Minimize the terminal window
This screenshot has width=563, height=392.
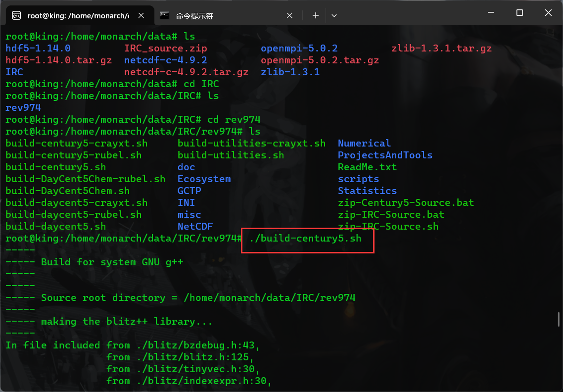tap(491, 12)
